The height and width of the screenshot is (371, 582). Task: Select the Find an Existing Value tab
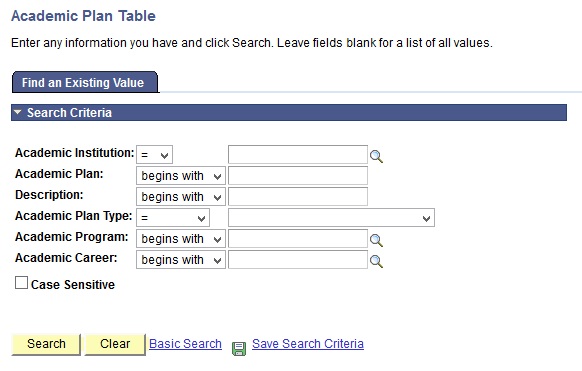[85, 82]
